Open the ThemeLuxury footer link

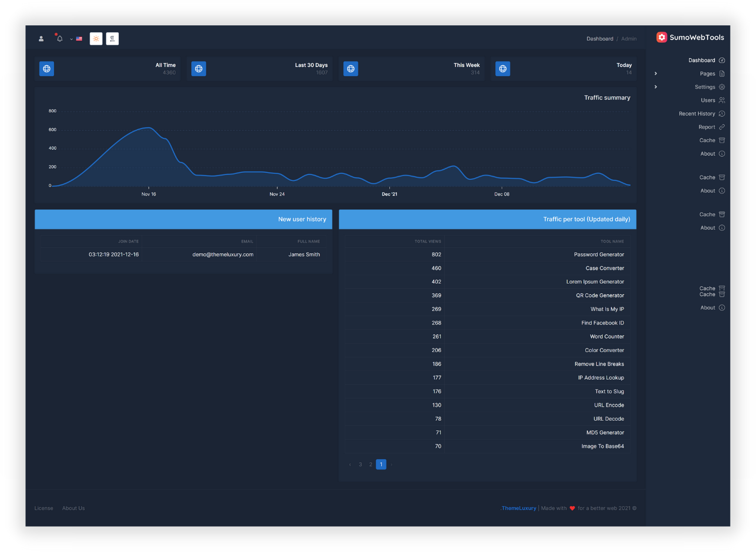(x=518, y=508)
